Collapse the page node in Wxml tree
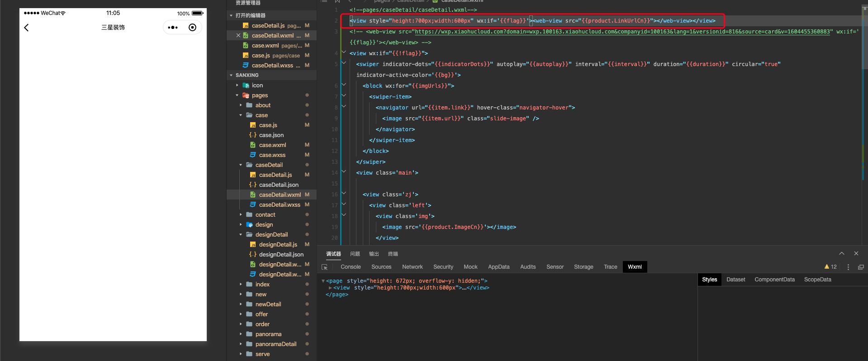Viewport: 868px width, 361px height. [x=323, y=281]
